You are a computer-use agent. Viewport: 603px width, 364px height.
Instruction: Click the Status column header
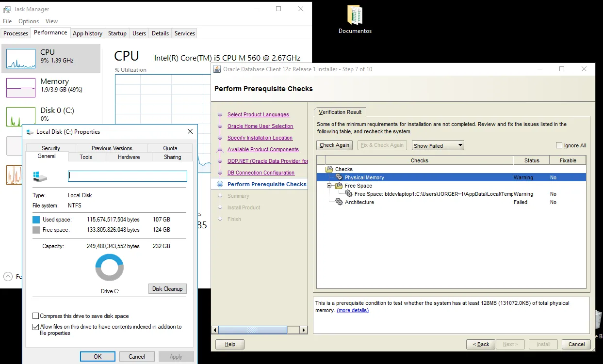532,160
